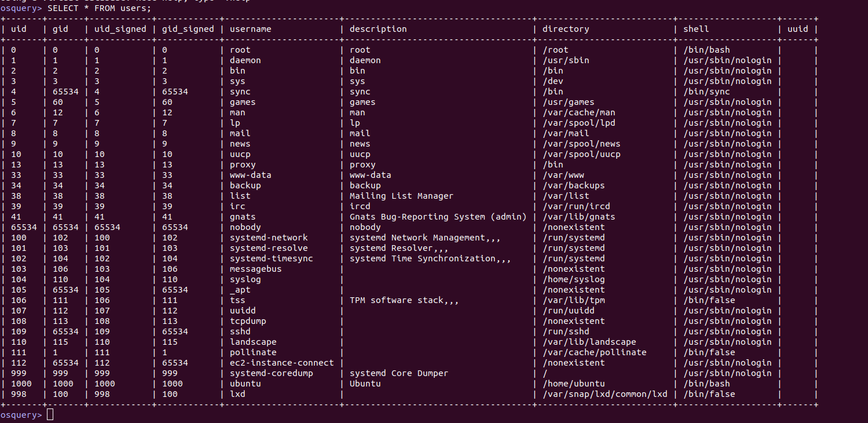
Task: Click the 'Gnats Bug-Reporting System (admin)' description
Action: [x=438, y=217]
